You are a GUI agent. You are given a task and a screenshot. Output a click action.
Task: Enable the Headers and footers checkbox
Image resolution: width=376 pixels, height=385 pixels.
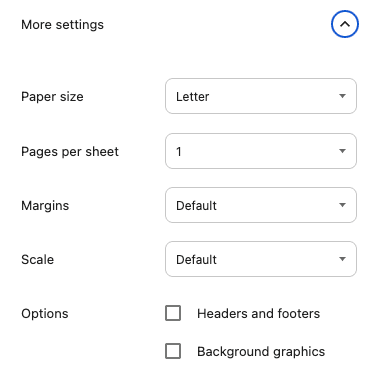pyautogui.click(x=173, y=313)
